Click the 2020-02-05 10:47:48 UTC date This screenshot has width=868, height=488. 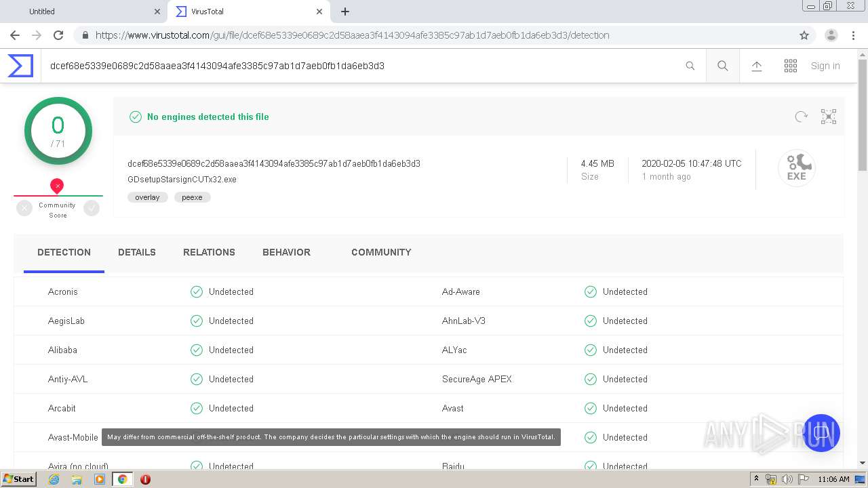click(692, 163)
